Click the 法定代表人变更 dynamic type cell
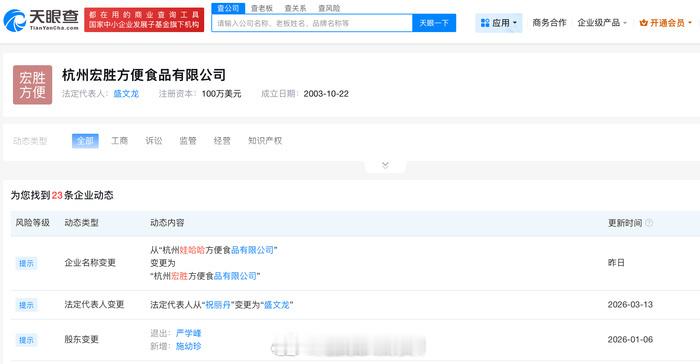The height and width of the screenshot is (364, 700). click(x=94, y=305)
